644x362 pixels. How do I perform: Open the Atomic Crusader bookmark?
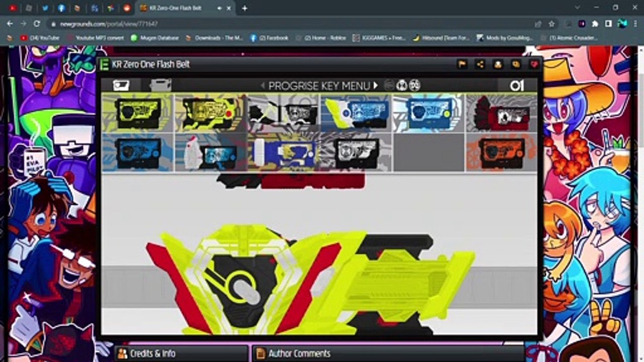pyautogui.click(x=569, y=38)
